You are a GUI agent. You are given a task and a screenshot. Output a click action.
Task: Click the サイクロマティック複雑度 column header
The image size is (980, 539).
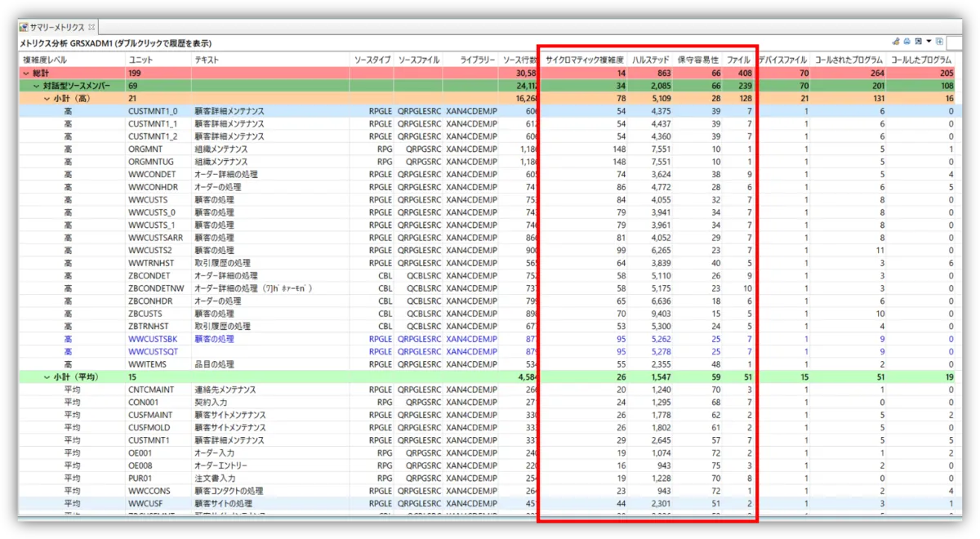click(x=585, y=60)
